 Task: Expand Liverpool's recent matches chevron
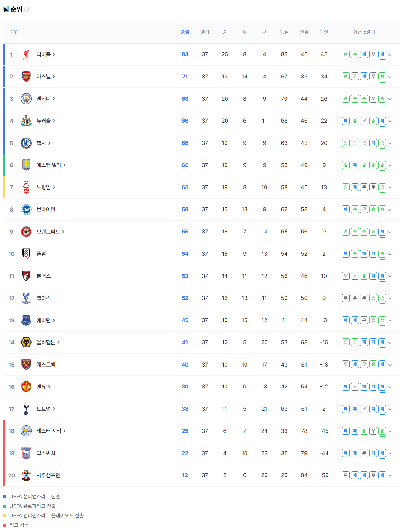coord(390,55)
